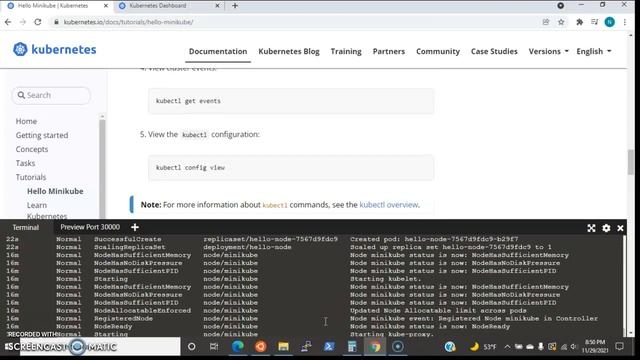This screenshot has height=360, width=640.
Task: Select the Terminal tab
Action: [x=25, y=227]
